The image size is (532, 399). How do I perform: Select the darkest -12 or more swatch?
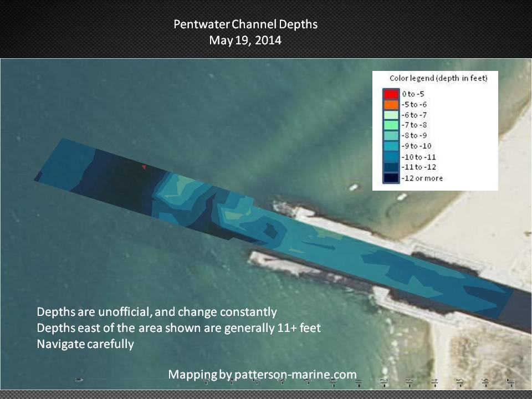point(390,178)
